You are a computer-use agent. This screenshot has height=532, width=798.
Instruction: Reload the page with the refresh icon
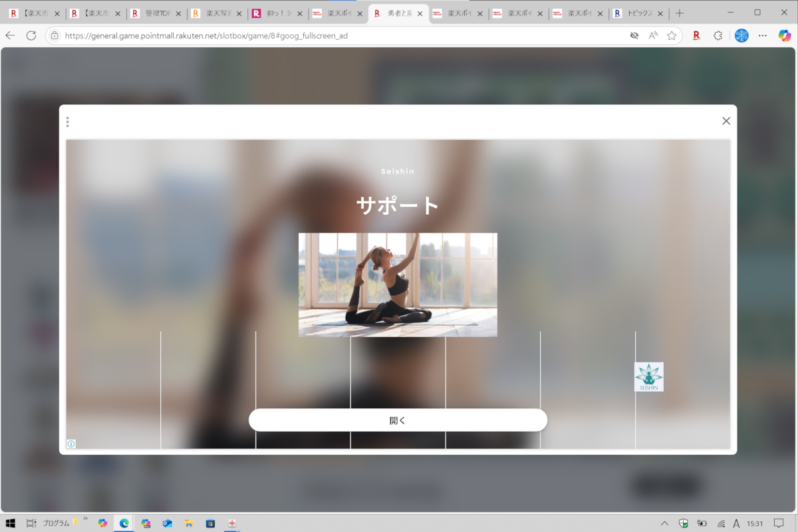pos(31,35)
